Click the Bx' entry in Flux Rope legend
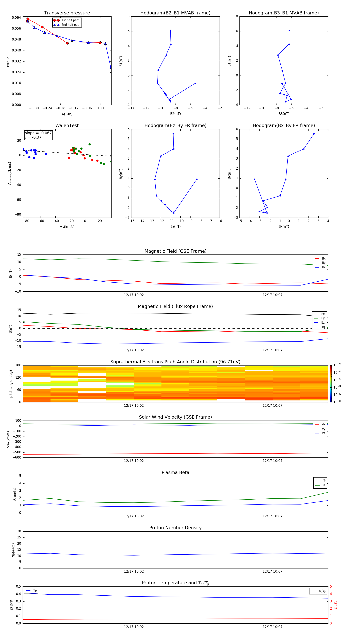 320,314
